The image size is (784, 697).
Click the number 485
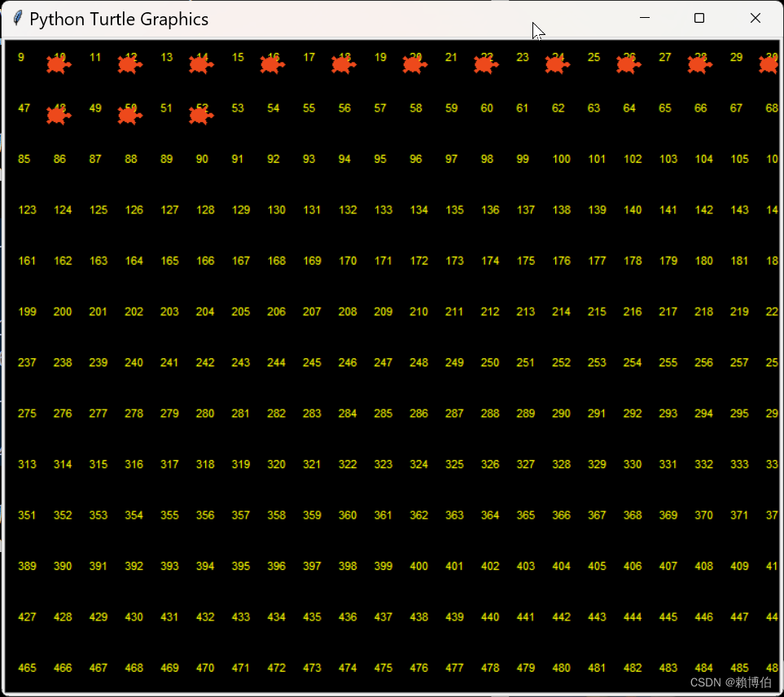point(739,668)
